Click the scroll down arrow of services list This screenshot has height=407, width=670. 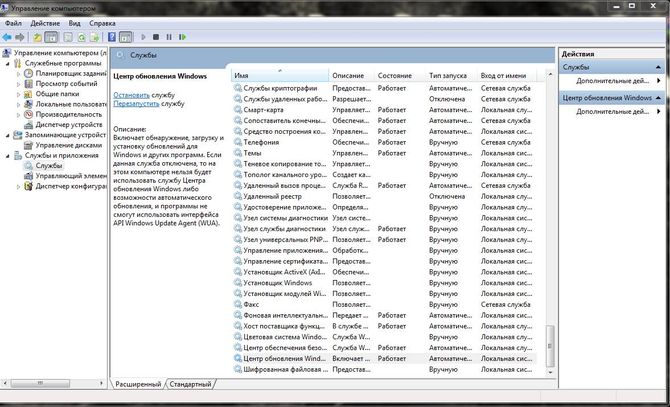click(550, 372)
